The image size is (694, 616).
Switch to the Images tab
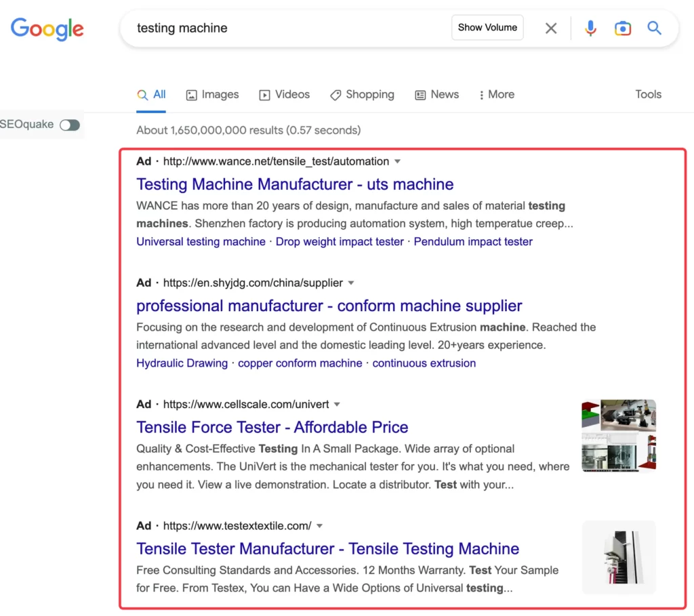point(212,95)
